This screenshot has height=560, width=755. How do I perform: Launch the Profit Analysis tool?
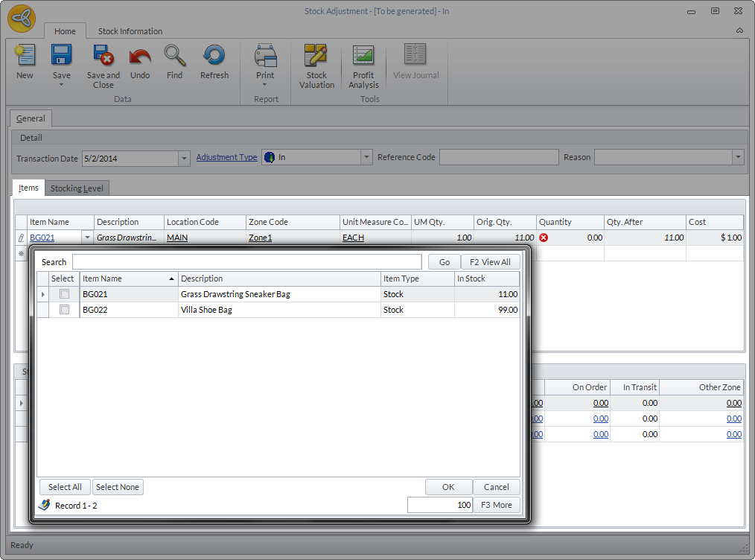[x=363, y=57]
